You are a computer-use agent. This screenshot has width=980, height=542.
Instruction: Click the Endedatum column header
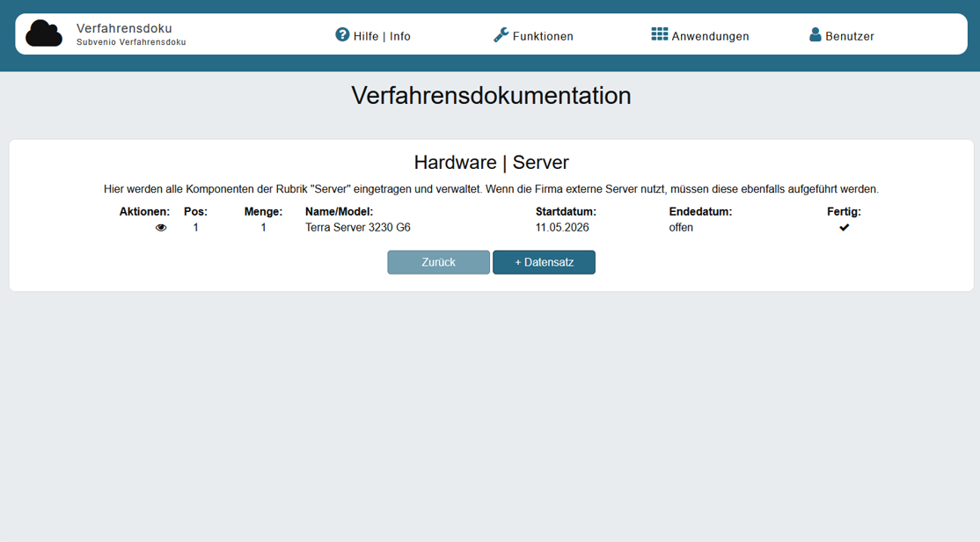click(x=700, y=212)
